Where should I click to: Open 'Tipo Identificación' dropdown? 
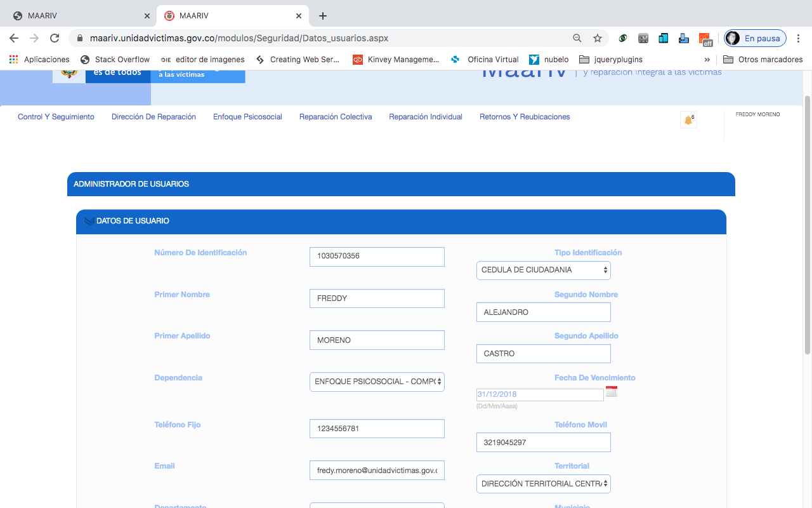(544, 270)
